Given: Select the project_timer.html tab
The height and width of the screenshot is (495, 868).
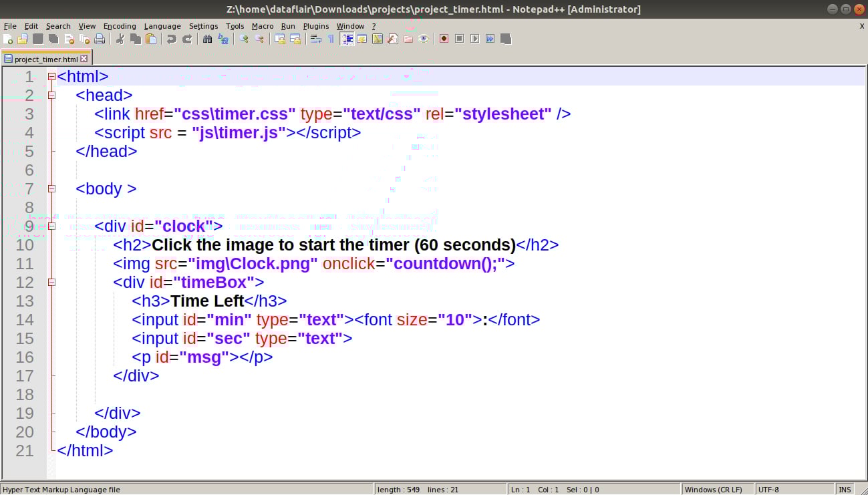Looking at the screenshot, I should pyautogui.click(x=43, y=59).
